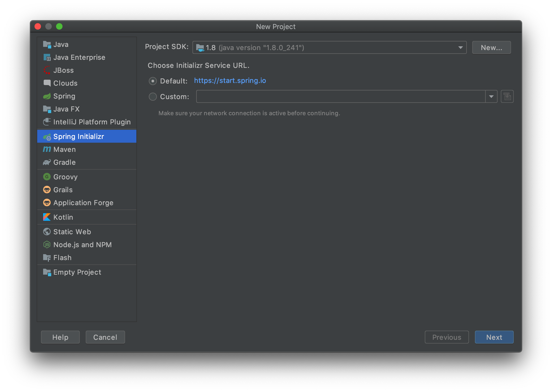Select the Application Forge entry
552x392 pixels.
click(x=87, y=203)
